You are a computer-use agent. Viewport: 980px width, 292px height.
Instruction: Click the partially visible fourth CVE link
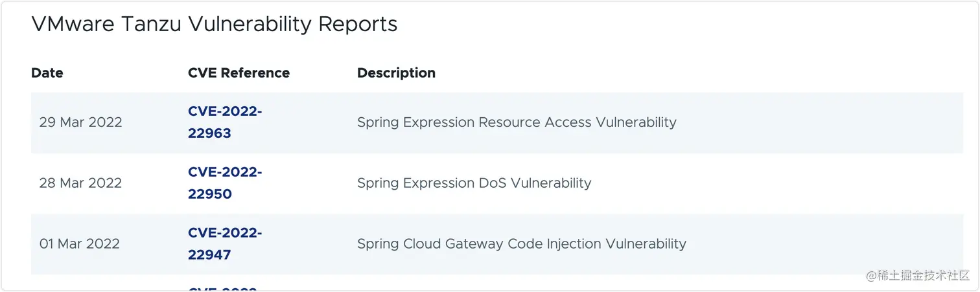point(222,289)
